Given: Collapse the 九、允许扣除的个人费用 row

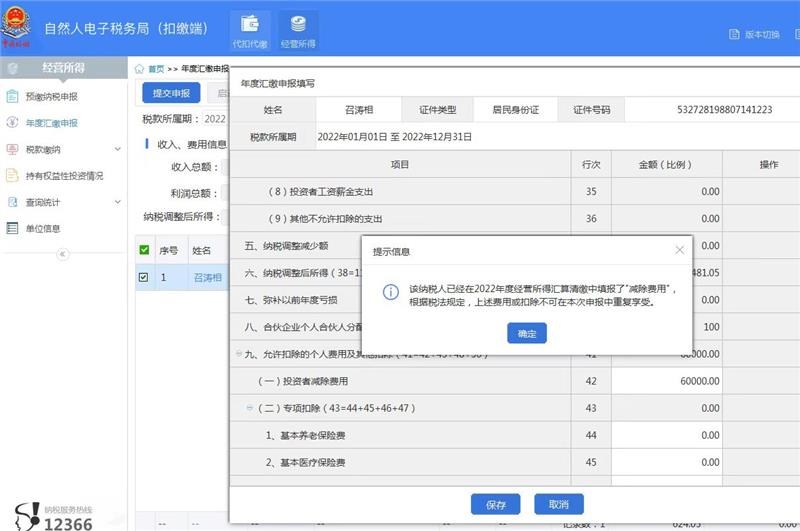Looking at the screenshot, I should (238, 354).
